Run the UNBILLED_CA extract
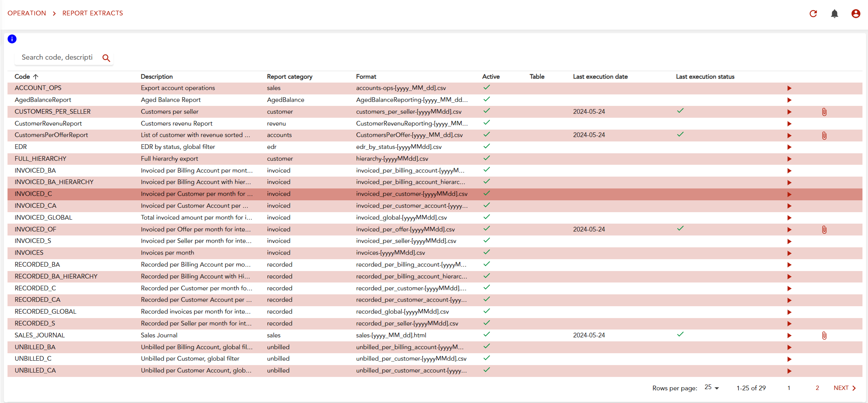 click(x=789, y=371)
